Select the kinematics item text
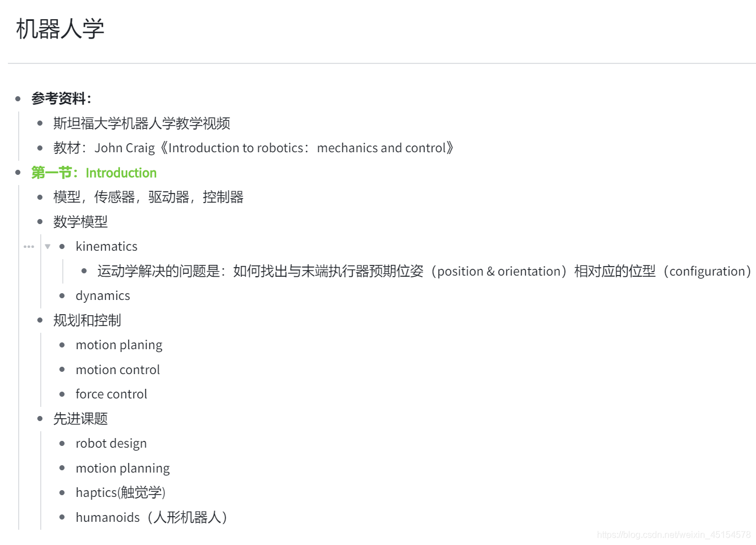This screenshot has height=545, width=756. pyautogui.click(x=106, y=246)
